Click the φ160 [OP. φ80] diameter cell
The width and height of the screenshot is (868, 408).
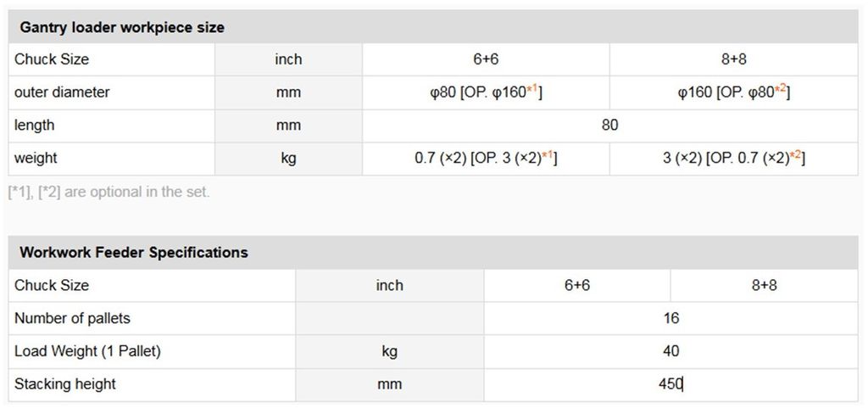coord(733,92)
